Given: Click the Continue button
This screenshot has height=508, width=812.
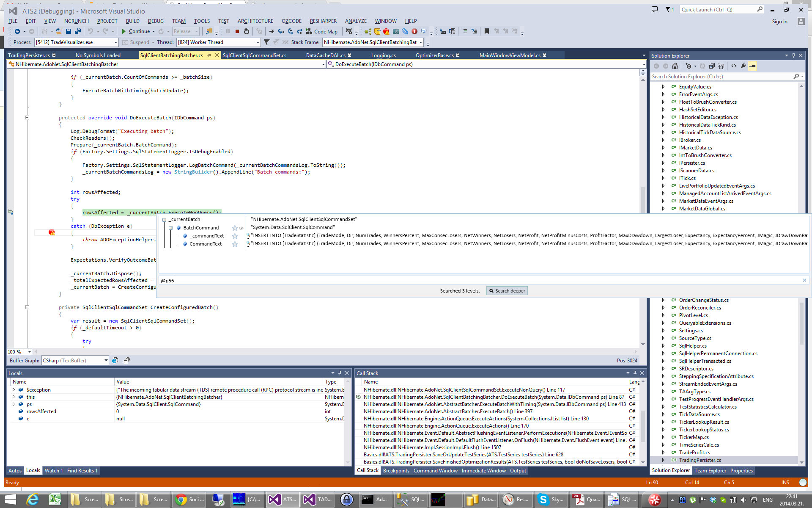Looking at the screenshot, I should pyautogui.click(x=136, y=31).
